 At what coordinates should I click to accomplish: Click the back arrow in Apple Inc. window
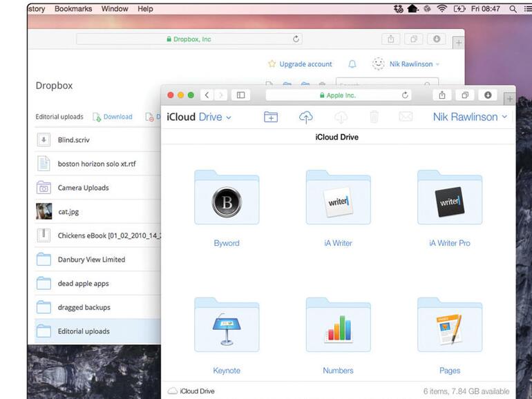pyautogui.click(x=207, y=95)
